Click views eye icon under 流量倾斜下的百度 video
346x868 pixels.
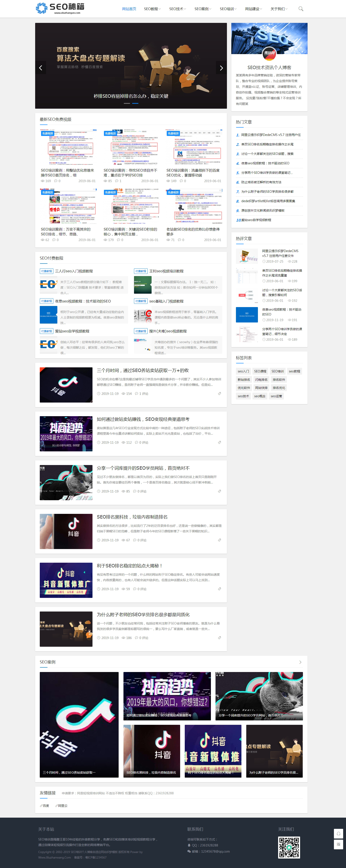point(168,181)
